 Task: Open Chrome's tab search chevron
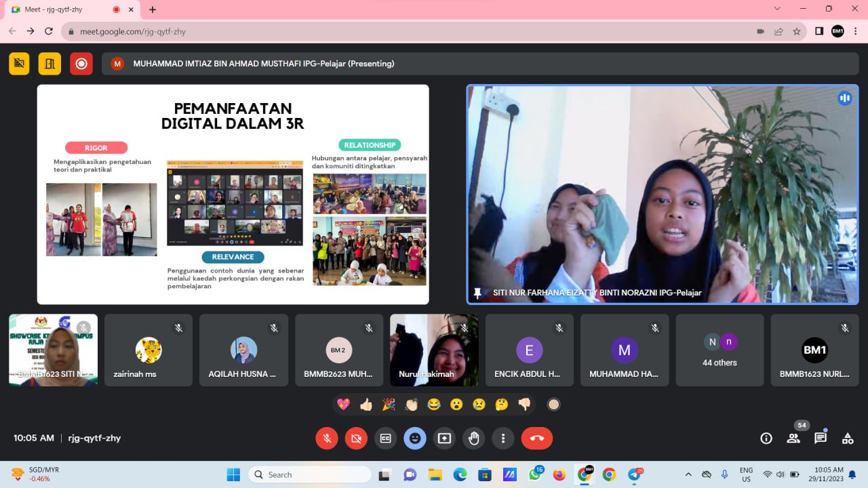[777, 9]
